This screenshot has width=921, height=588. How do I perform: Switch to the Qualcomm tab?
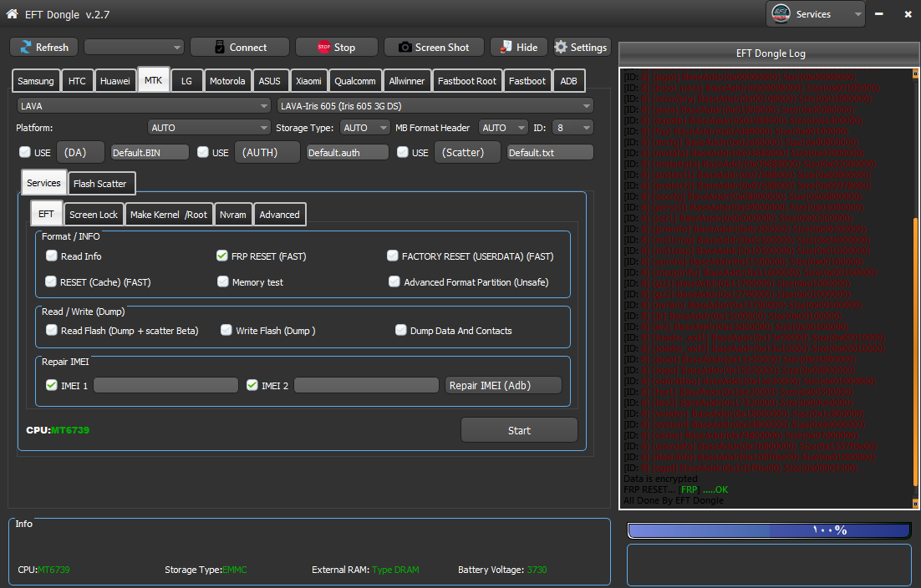point(354,81)
